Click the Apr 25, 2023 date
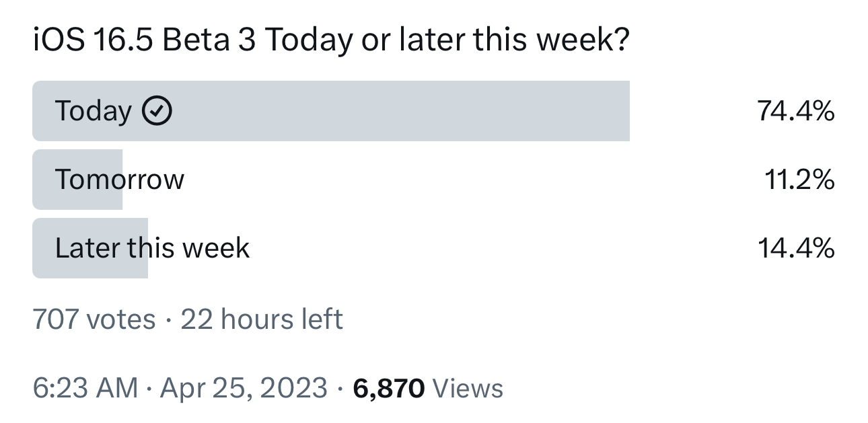 pos(244,389)
